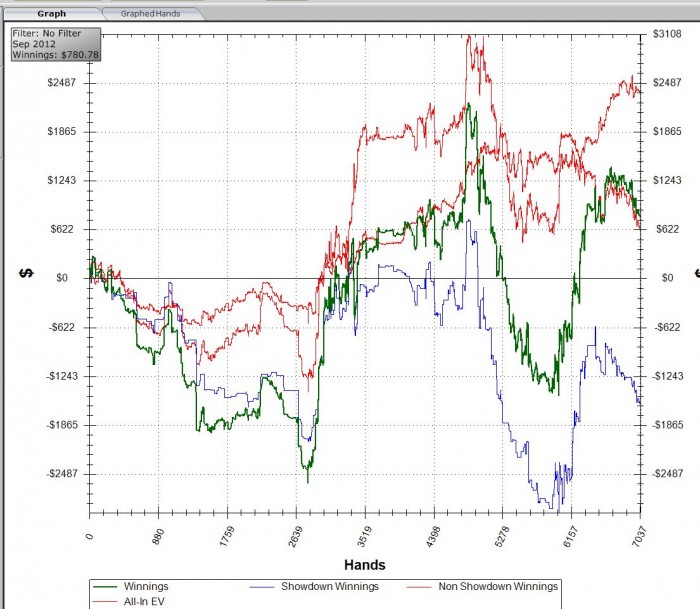Click the Filter info box showing Winnings
The width and height of the screenshot is (700, 609).
[x=56, y=44]
